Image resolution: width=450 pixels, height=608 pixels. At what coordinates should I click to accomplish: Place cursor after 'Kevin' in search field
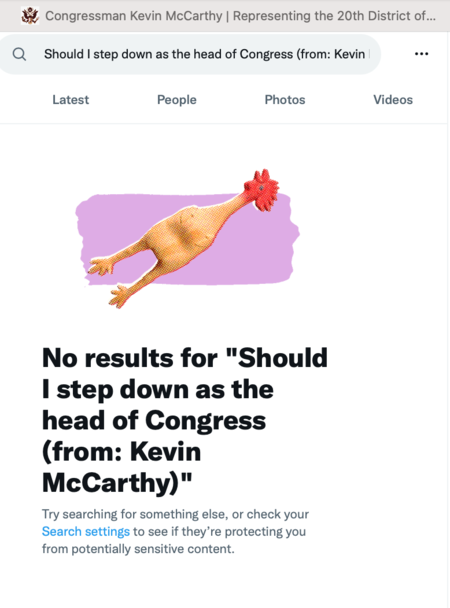[x=366, y=54]
